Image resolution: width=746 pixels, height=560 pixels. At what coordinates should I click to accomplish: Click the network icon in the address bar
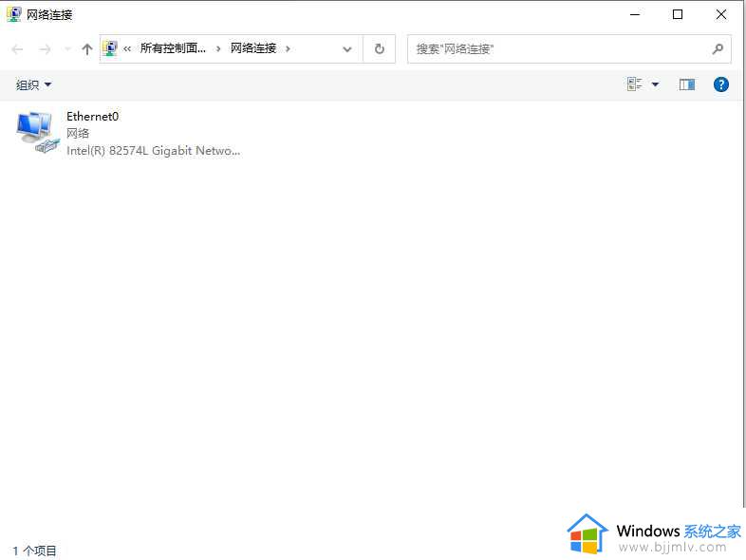click(x=110, y=48)
